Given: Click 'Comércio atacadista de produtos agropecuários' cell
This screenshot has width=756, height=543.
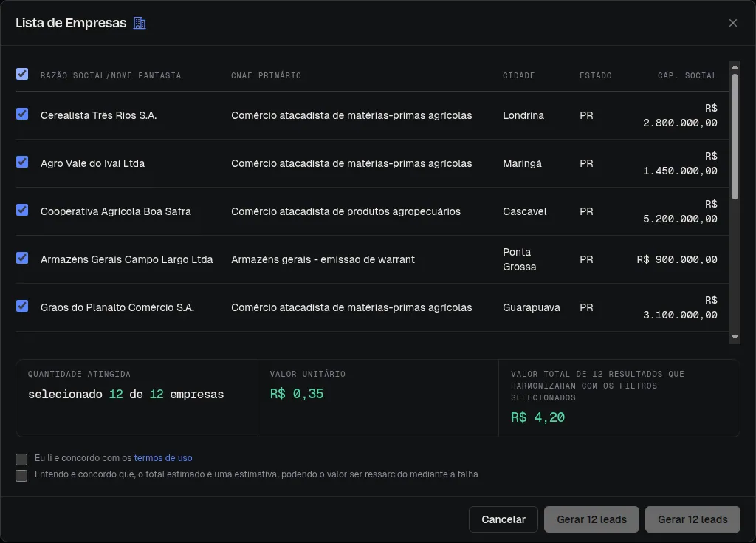Looking at the screenshot, I should pyautogui.click(x=346, y=211).
